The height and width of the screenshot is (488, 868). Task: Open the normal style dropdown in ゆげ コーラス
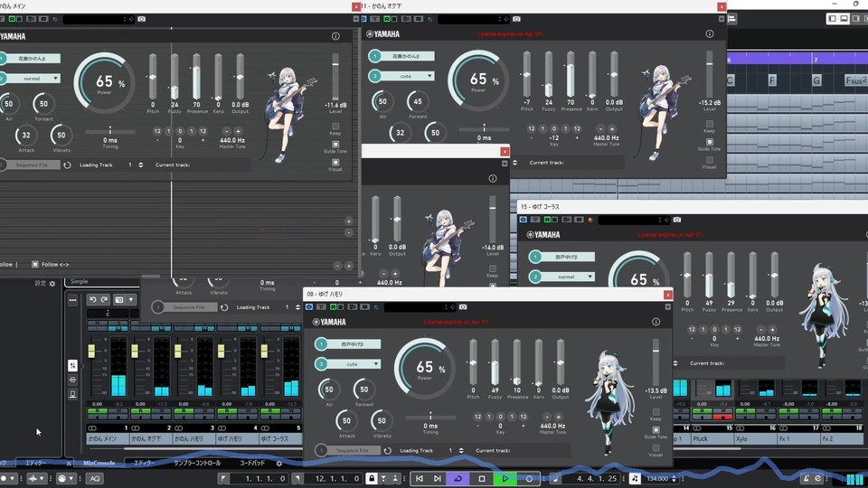click(566, 277)
